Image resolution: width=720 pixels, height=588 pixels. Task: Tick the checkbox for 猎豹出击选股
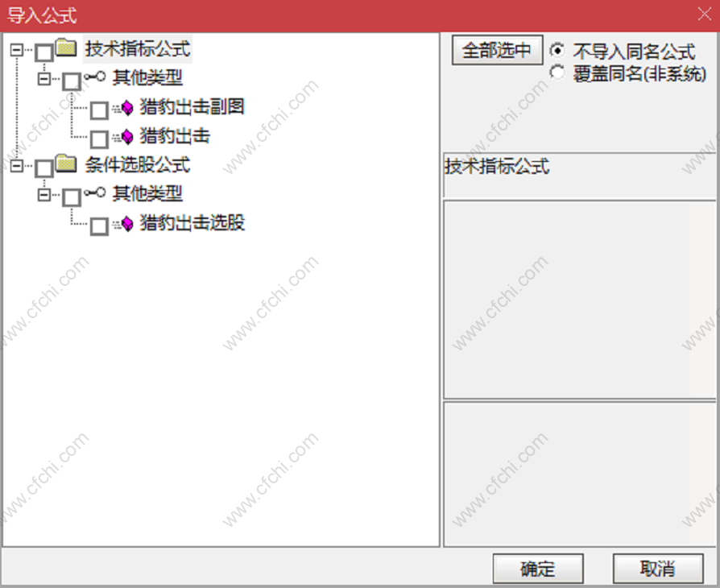pyautogui.click(x=99, y=226)
